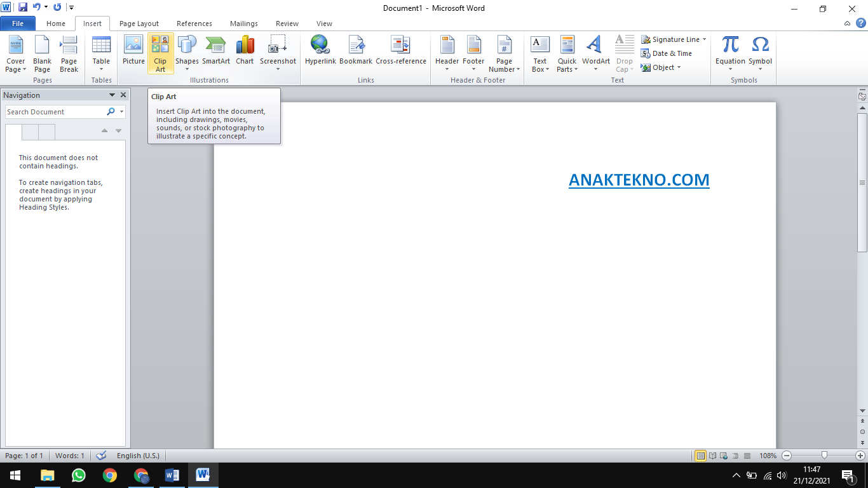This screenshot has width=868, height=488.
Task: Switch to Full Screen Reading view
Action: (x=712, y=456)
